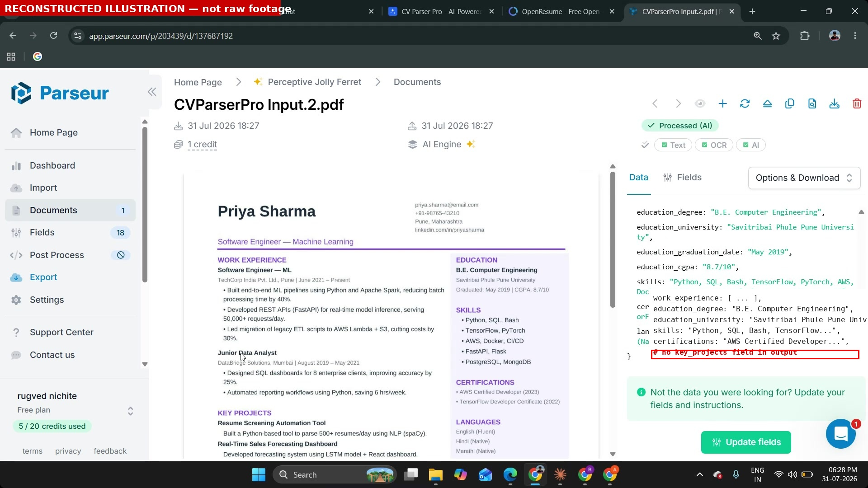Open the chat support widget

tap(841, 434)
